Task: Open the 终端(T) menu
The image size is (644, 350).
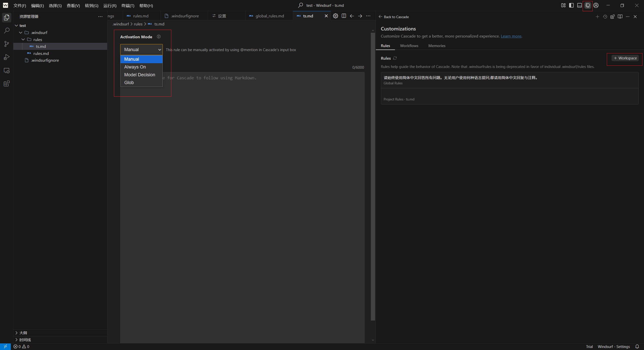Action: click(128, 6)
